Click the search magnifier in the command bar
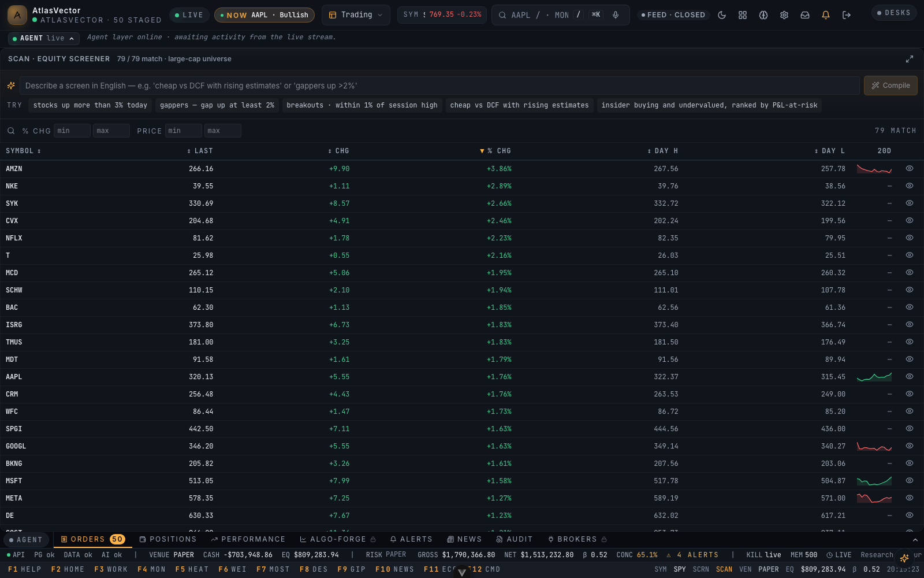This screenshot has height=578, width=924. (502, 15)
